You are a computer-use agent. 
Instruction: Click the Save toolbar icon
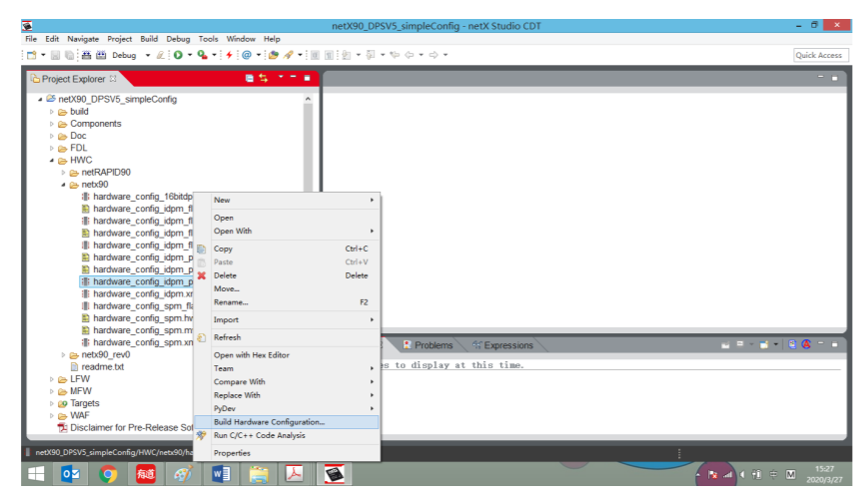pos(55,55)
